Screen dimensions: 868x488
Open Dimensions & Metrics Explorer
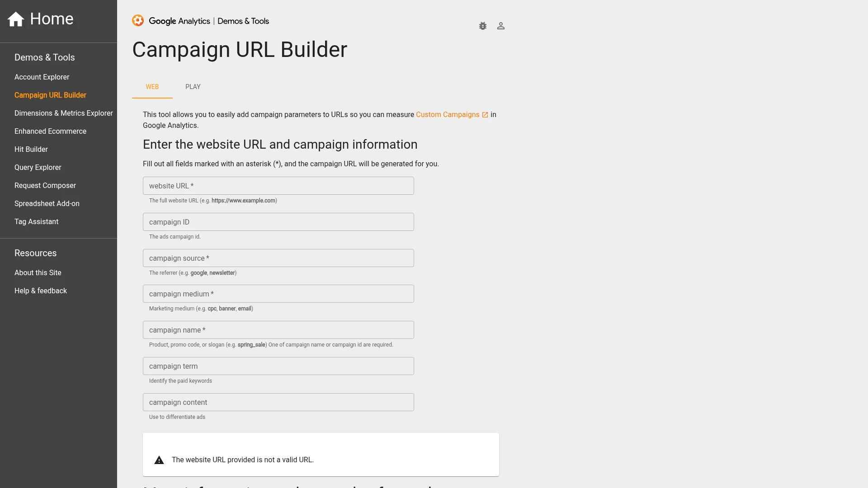[63, 113]
